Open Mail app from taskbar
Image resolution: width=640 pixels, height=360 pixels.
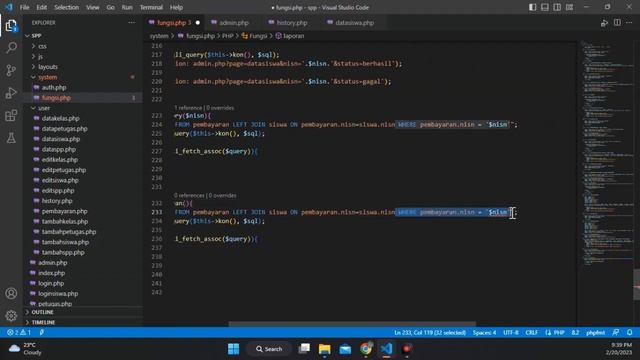click(x=345, y=349)
